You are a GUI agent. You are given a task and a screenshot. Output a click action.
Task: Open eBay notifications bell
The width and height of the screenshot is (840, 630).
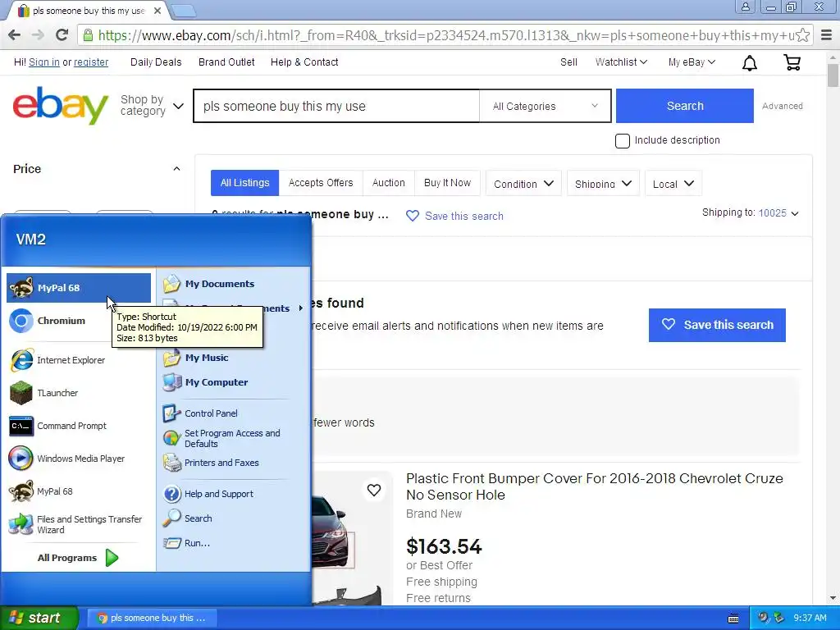coord(750,62)
